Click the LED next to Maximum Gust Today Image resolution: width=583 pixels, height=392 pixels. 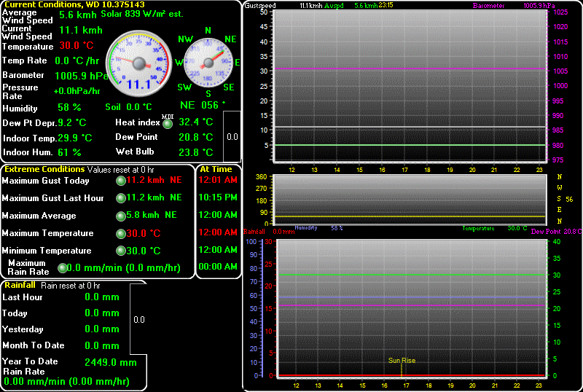click(121, 181)
